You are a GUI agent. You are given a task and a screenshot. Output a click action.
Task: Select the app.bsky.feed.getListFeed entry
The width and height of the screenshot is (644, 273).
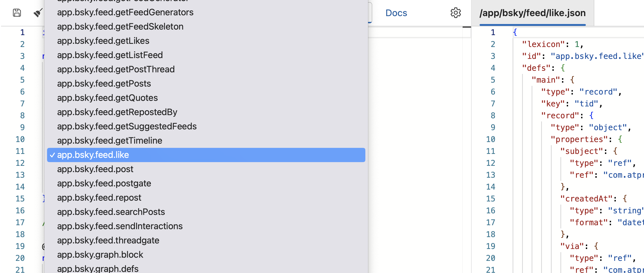(x=110, y=55)
